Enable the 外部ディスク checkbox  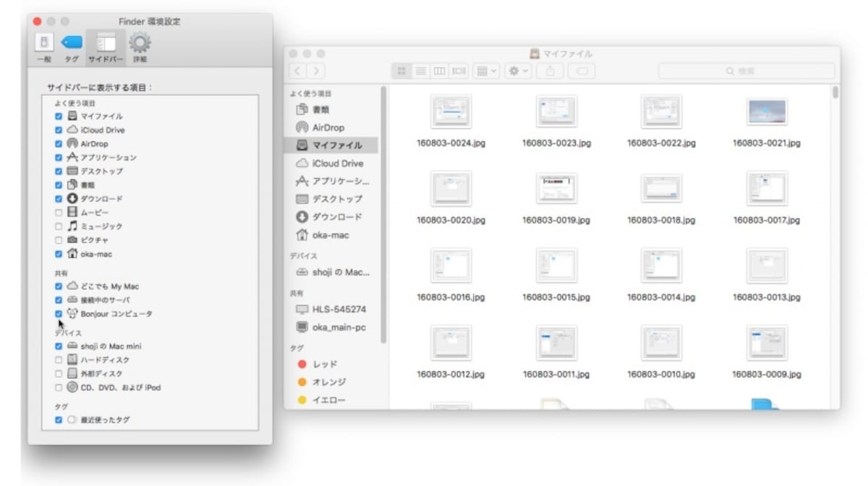pyautogui.click(x=59, y=374)
